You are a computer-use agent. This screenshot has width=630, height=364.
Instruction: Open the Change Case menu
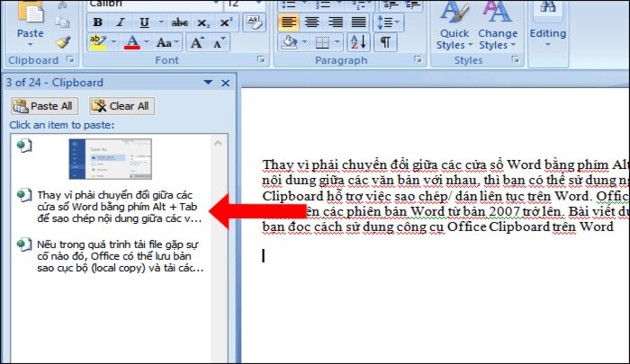pyautogui.click(x=167, y=42)
